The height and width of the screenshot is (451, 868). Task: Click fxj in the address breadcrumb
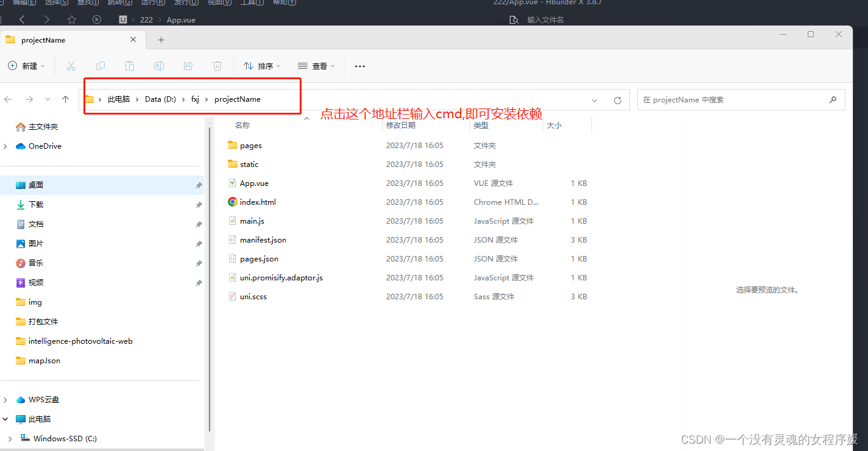point(195,99)
